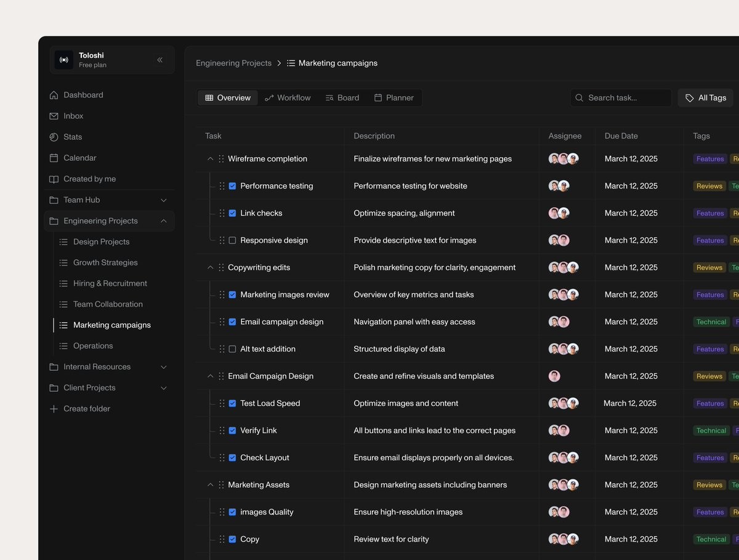The width and height of the screenshot is (739, 560).
Task: Click the Stats pie chart icon
Action: [54, 137]
